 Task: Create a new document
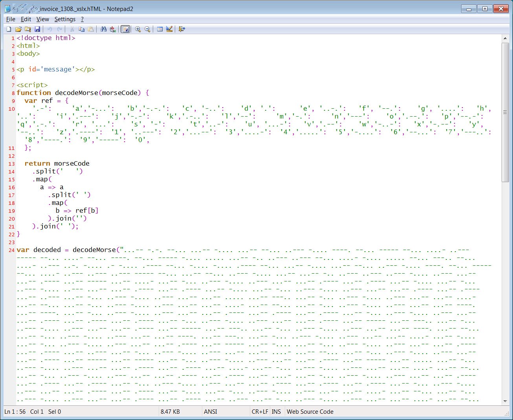pyautogui.click(x=8, y=29)
